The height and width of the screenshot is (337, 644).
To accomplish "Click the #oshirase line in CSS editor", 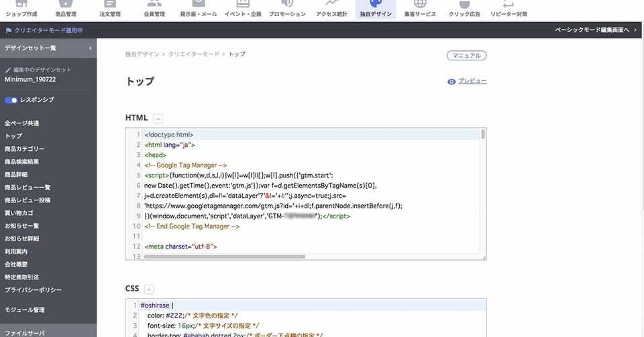I will point(157,306).
